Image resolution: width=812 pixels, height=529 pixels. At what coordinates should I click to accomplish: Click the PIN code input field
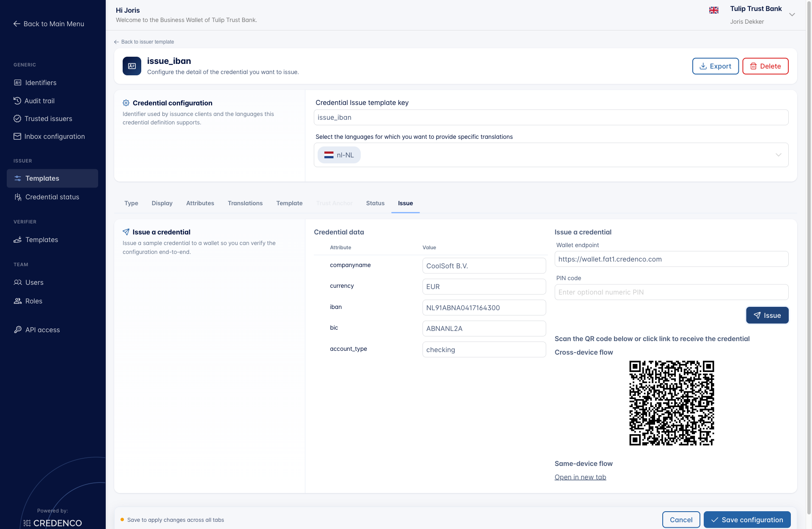point(671,292)
